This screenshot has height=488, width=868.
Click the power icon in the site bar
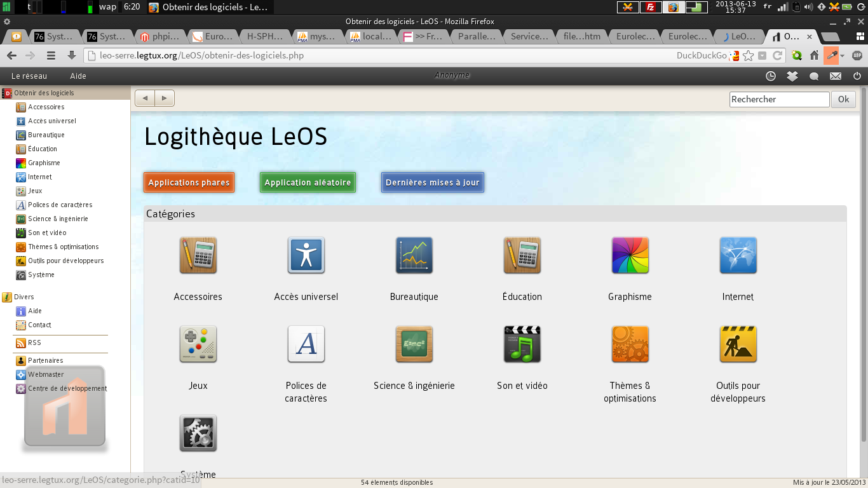[857, 76]
